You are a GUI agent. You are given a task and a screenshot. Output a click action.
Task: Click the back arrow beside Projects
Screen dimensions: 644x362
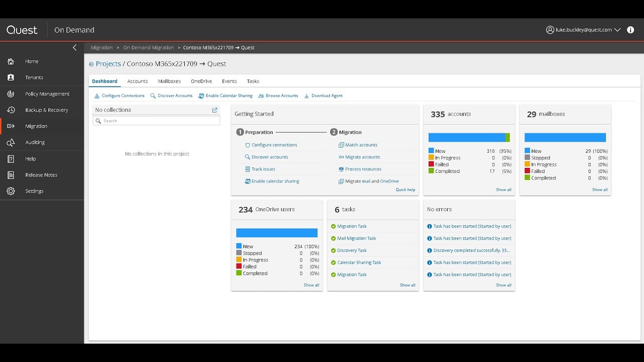(x=91, y=64)
